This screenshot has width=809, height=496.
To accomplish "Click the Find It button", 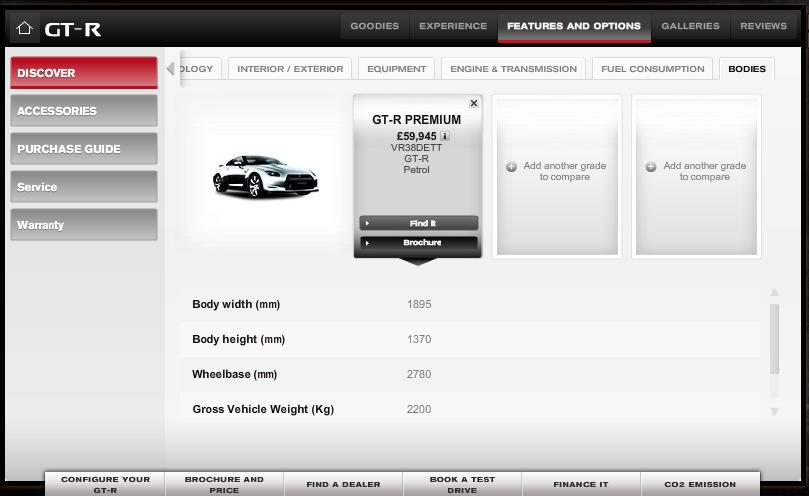I will pyautogui.click(x=419, y=223).
